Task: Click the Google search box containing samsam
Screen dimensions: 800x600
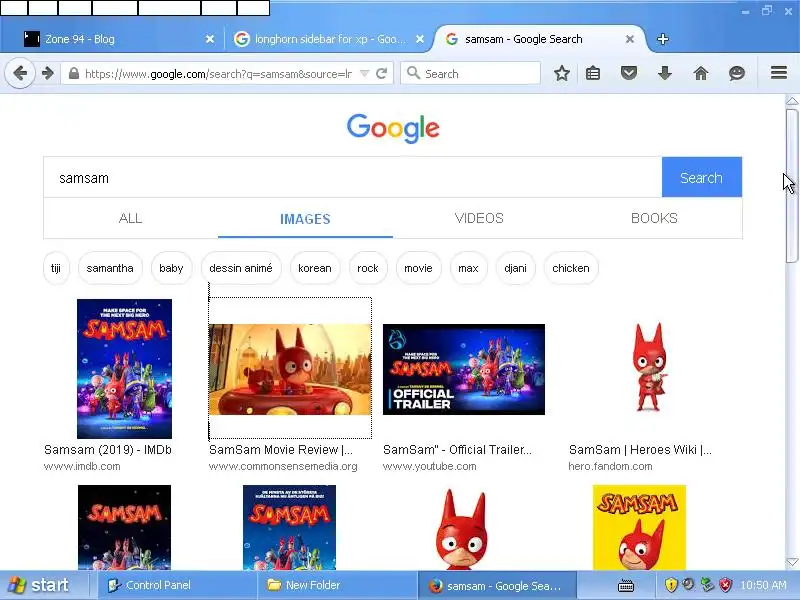Action: coord(353,177)
